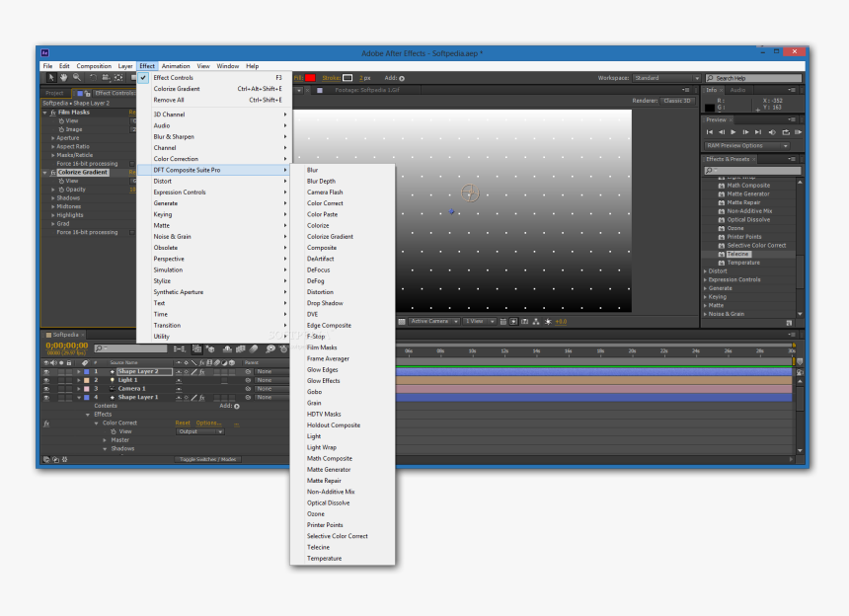Create new animation preset in Effects panel

click(x=789, y=323)
